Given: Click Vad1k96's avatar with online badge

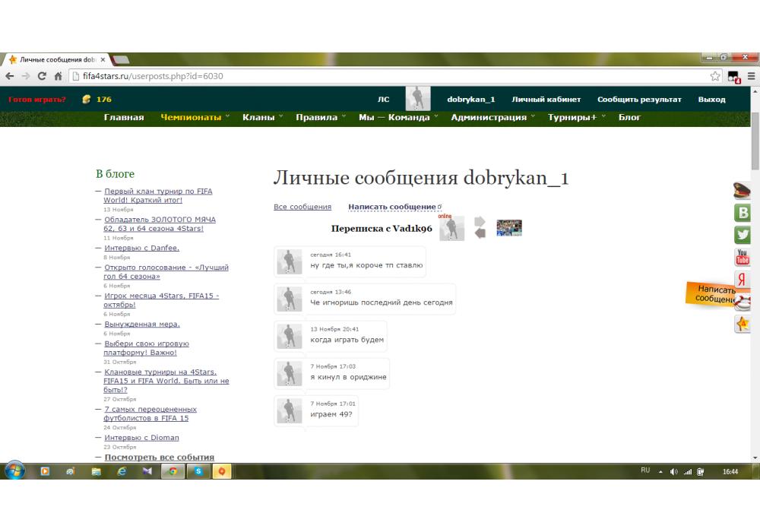Looking at the screenshot, I should click(451, 229).
